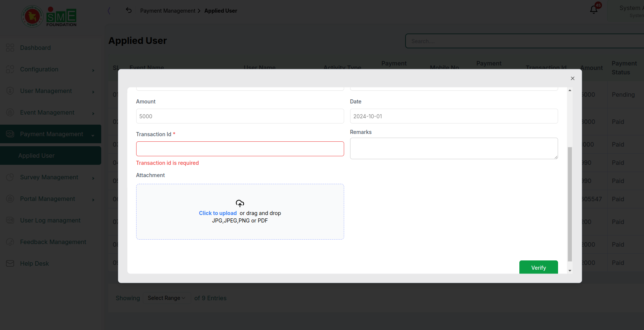This screenshot has height=330, width=644.
Task: Click the Payment Management sidebar icon
Action: pos(10,134)
